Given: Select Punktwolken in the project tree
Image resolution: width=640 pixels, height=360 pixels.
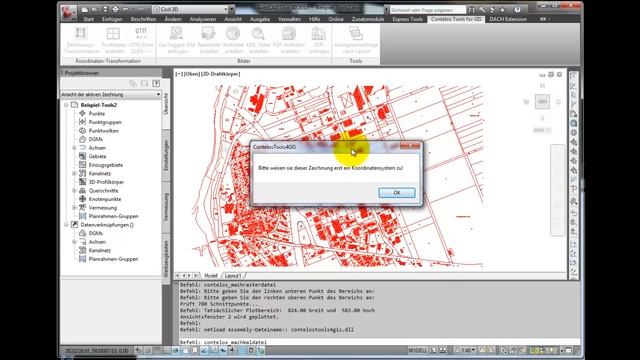Looking at the screenshot, I should point(104,131).
